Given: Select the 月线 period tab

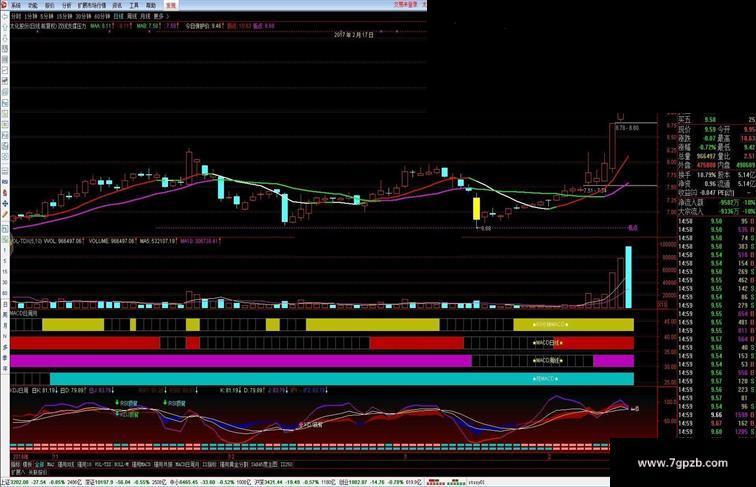Looking at the screenshot, I should point(145,16).
